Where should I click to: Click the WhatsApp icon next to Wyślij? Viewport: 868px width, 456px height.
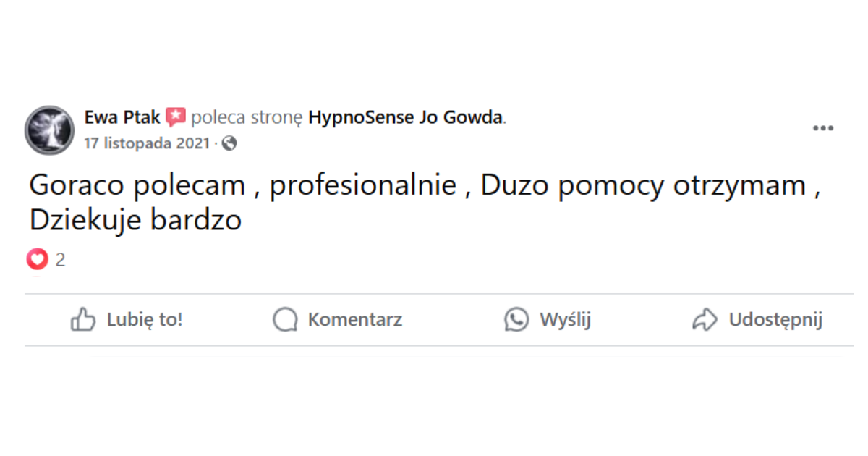516,319
